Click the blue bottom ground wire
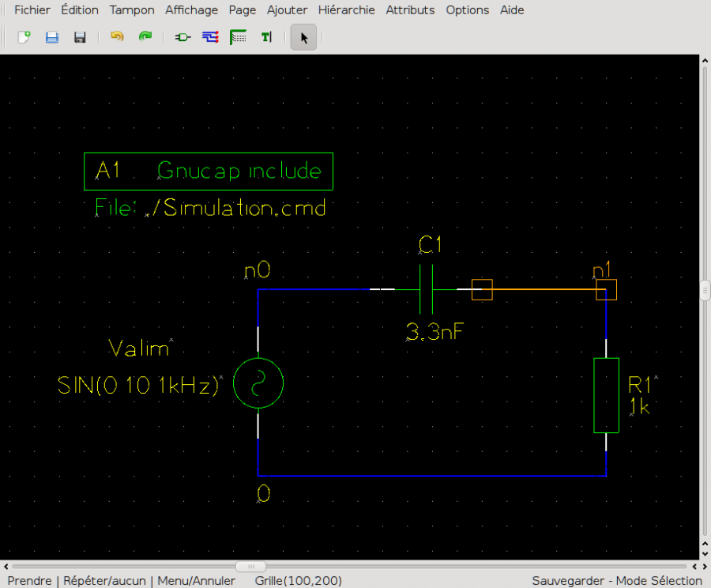This screenshot has width=711, height=588. [x=431, y=476]
